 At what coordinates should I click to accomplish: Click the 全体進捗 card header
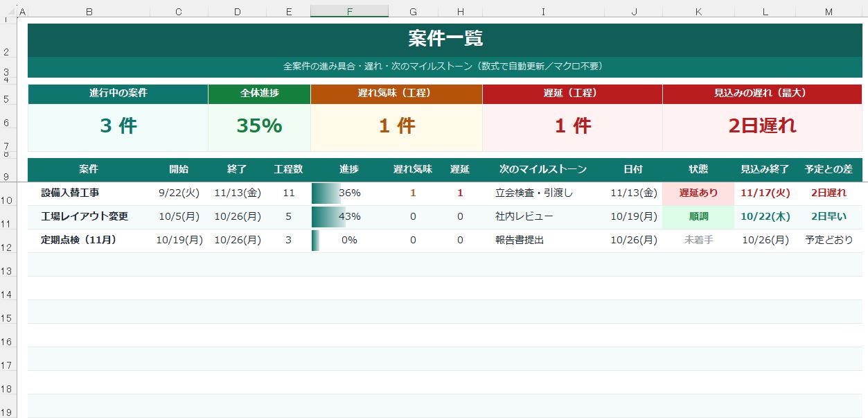tap(259, 94)
